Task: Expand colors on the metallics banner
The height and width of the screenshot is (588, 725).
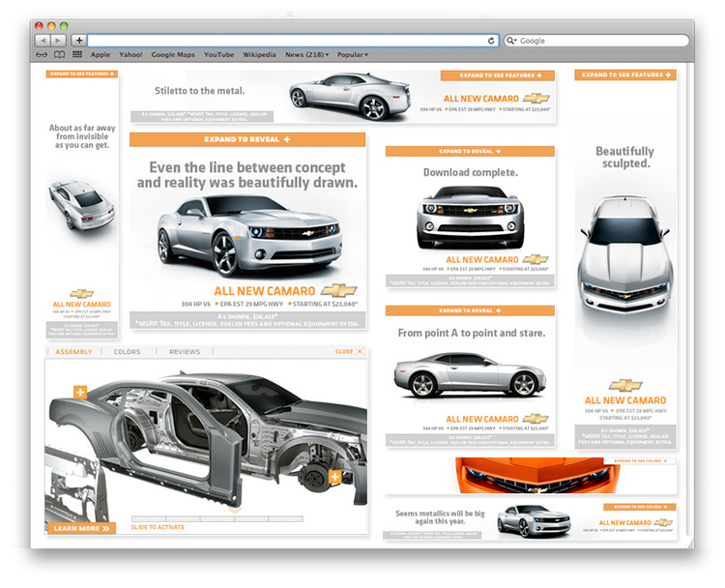Action: click(640, 507)
